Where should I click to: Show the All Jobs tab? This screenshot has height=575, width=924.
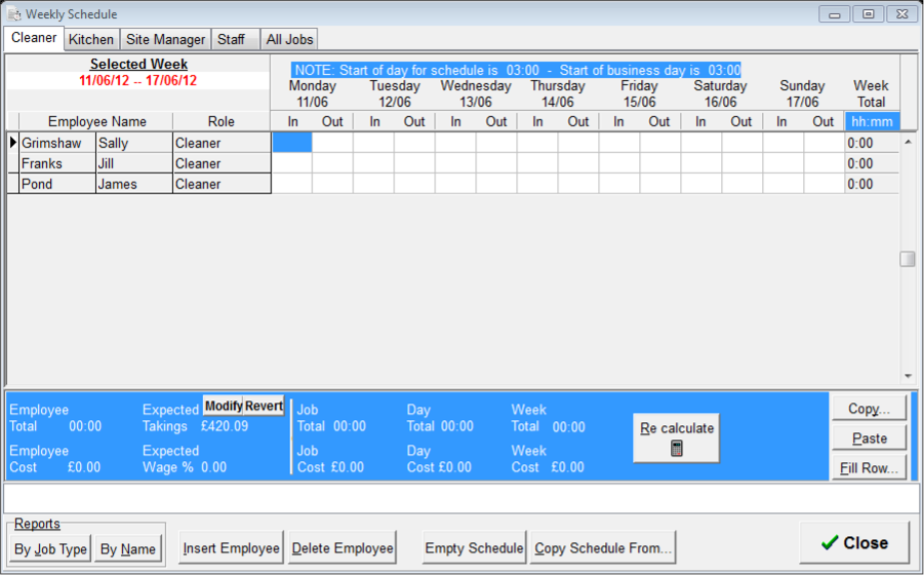coord(290,40)
